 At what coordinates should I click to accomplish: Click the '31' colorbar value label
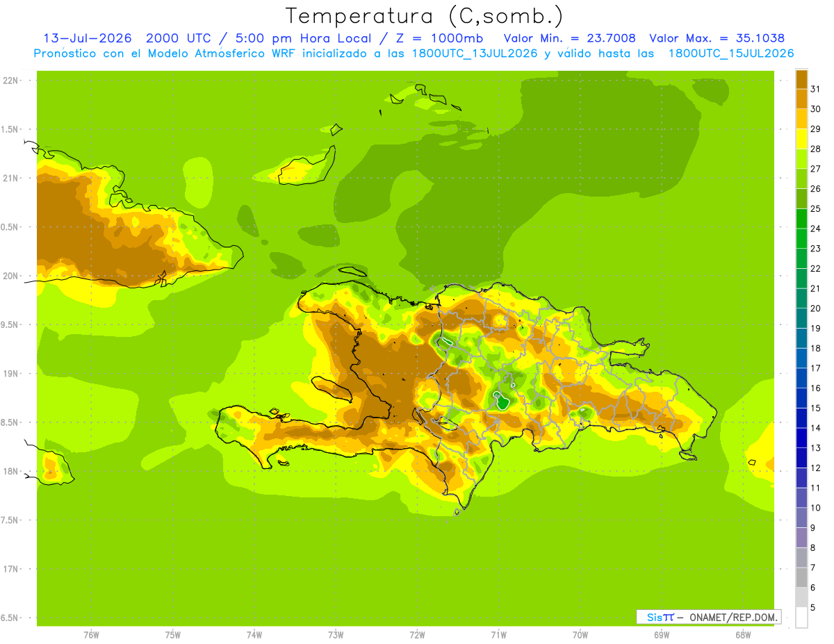pyautogui.click(x=816, y=89)
